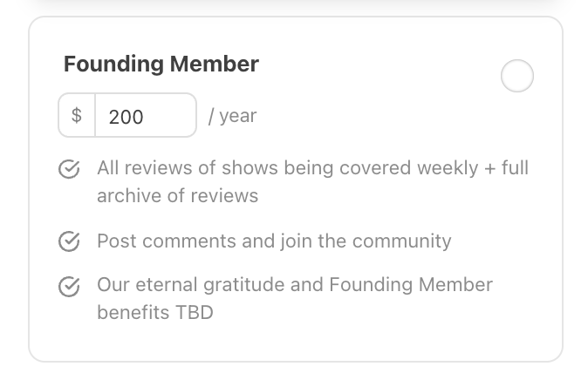Click the word 'community' in second benefit
This screenshot has height=380, width=588.
pyautogui.click(x=401, y=241)
